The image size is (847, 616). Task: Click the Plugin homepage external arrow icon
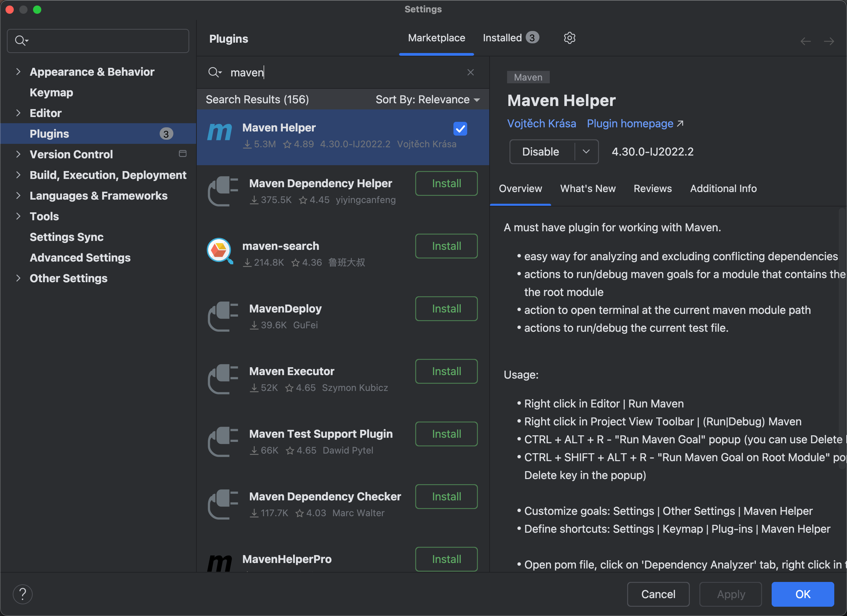tap(680, 123)
